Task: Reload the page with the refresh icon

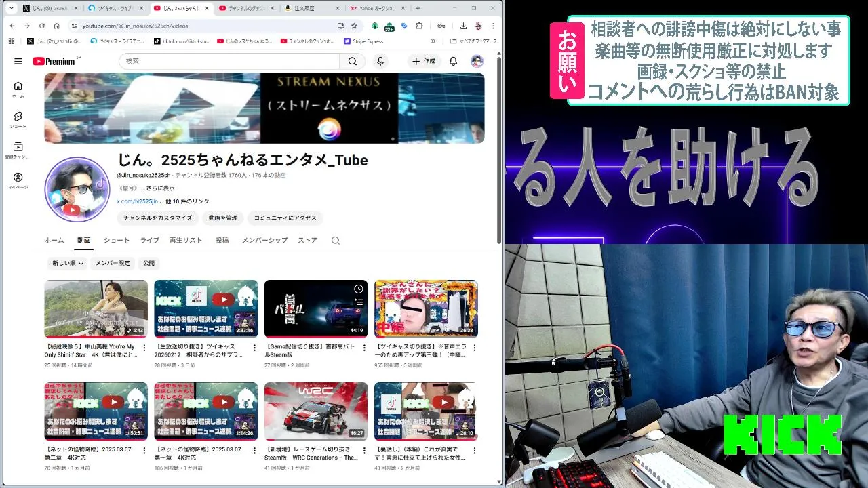Action: point(41,26)
